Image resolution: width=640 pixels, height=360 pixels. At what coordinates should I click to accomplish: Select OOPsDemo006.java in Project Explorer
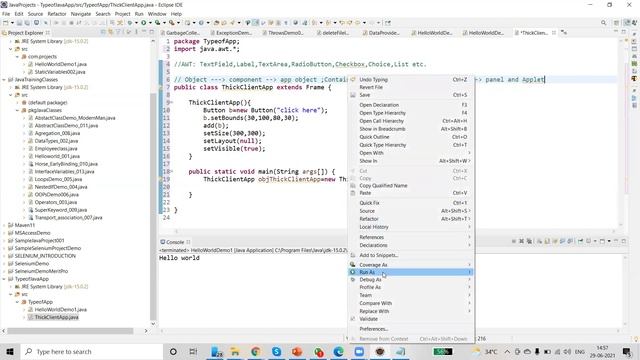[x=56, y=195]
